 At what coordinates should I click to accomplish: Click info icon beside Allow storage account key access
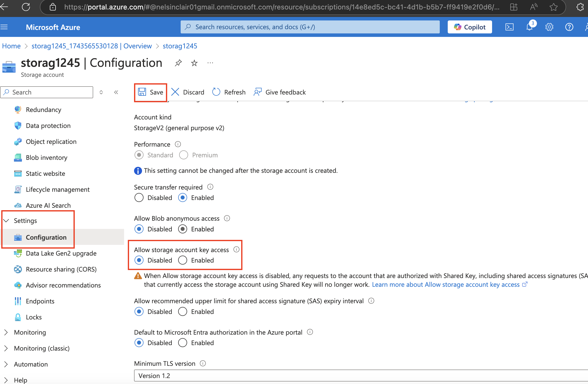pyautogui.click(x=236, y=249)
